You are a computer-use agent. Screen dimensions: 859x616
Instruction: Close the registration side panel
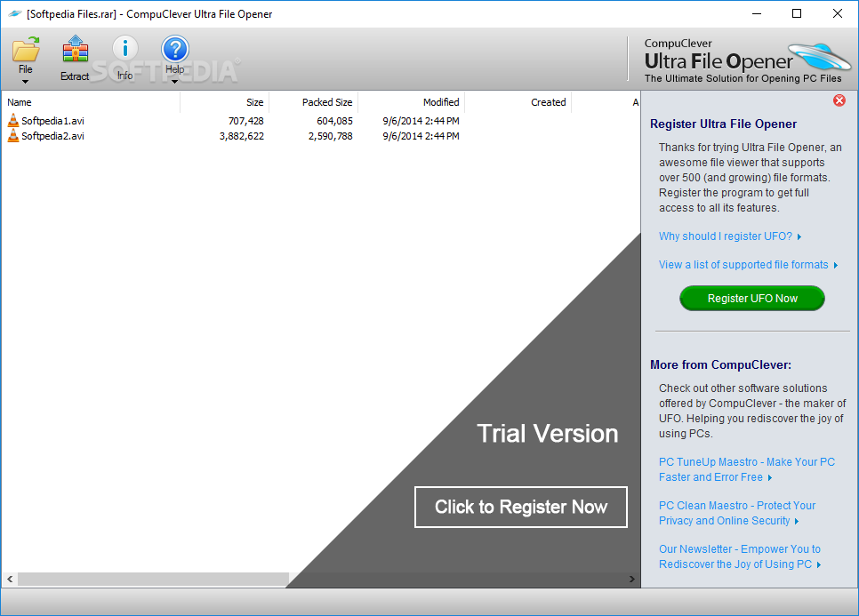pyautogui.click(x=839, y=100)
